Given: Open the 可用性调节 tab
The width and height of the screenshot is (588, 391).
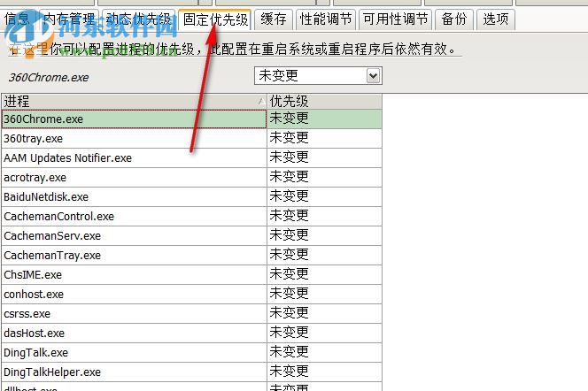Looking at the screenshot, I should click(395, 19).
